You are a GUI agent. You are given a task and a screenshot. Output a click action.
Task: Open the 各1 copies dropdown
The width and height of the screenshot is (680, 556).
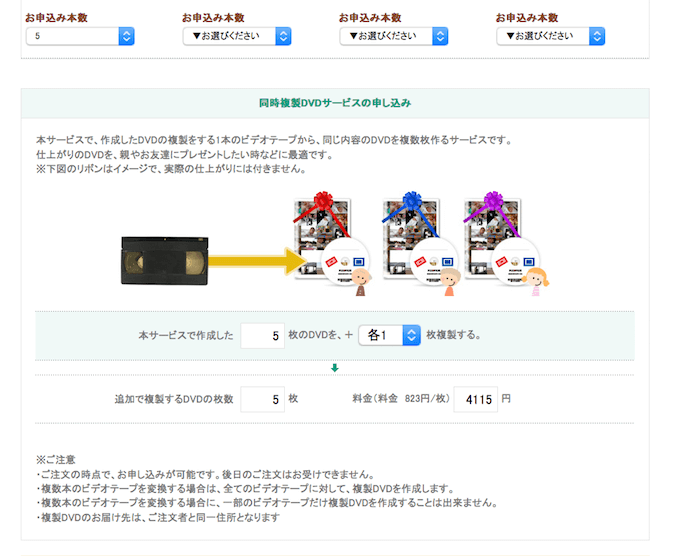[389, 335]
